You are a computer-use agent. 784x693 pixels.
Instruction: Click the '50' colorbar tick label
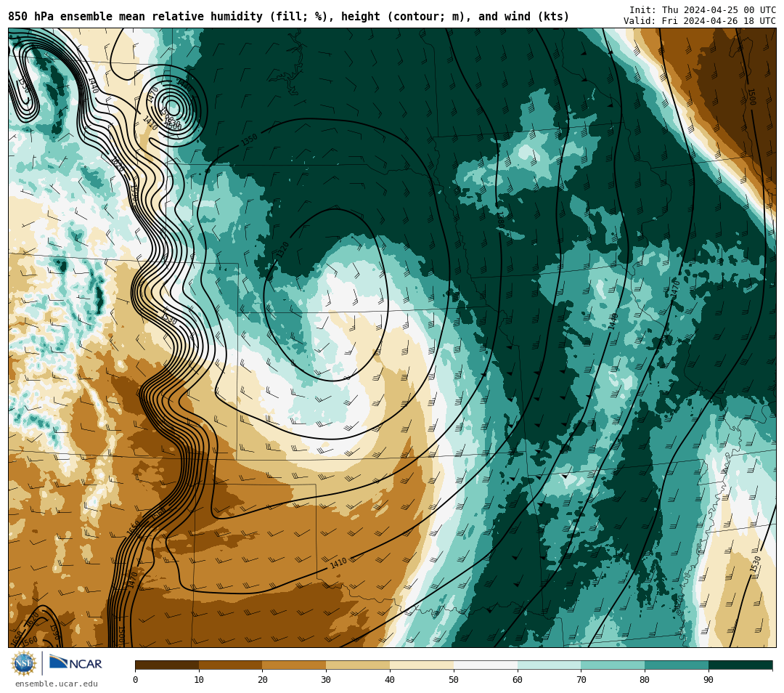(x=454, y=679)
